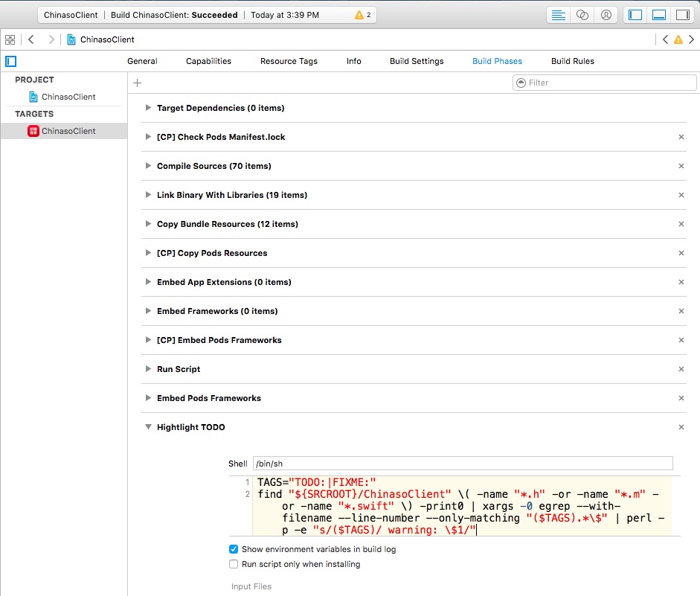
Task: Click the Shell path input field
Action: pyautogui.click(x=462, y=463)
